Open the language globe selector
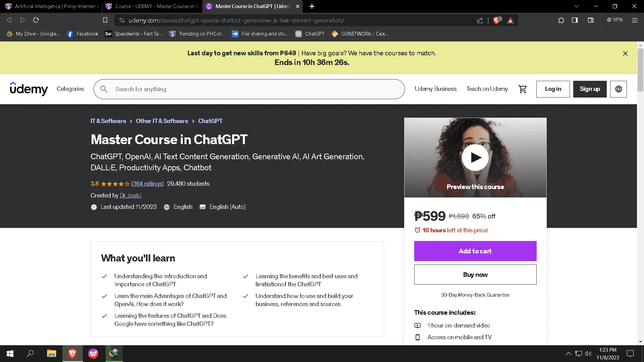 619,89
